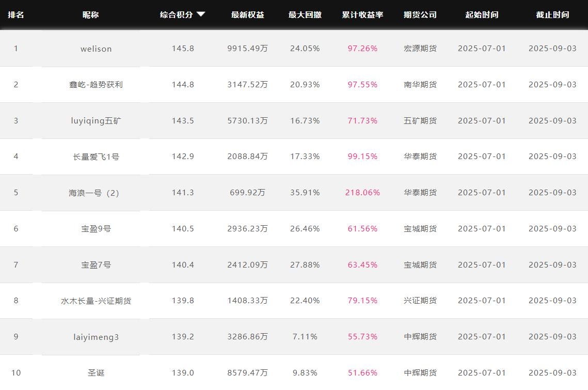Sort by 累计收益率 column header
588x390 pixels.
click(x=362, y=14)
